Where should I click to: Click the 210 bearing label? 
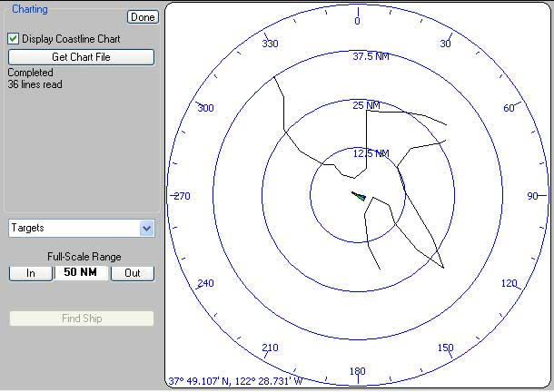click(x=271, y=348)
